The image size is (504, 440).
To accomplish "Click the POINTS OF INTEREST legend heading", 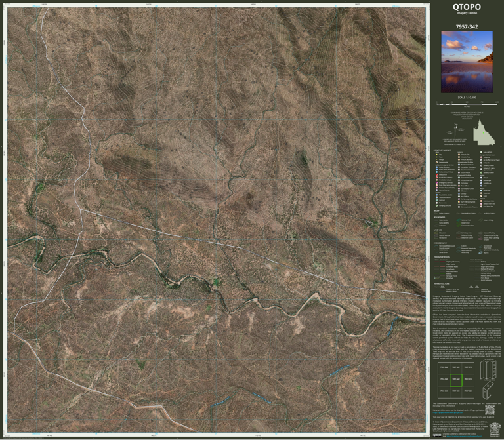I will point(442,150).
